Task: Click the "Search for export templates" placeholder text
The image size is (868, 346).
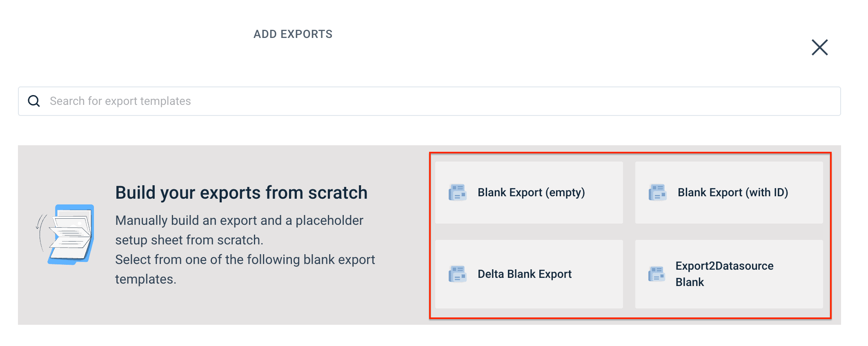Action: [120, 101]
